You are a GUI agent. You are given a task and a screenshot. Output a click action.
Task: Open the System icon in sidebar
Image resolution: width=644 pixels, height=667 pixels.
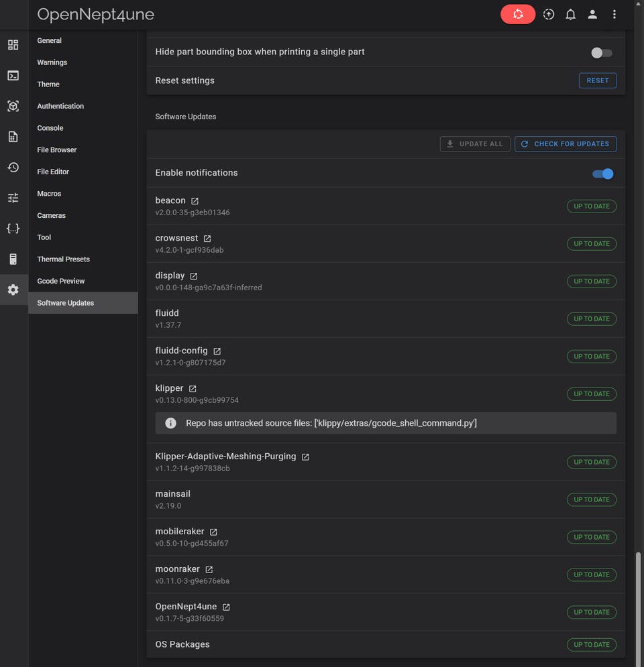click(13, 259)
